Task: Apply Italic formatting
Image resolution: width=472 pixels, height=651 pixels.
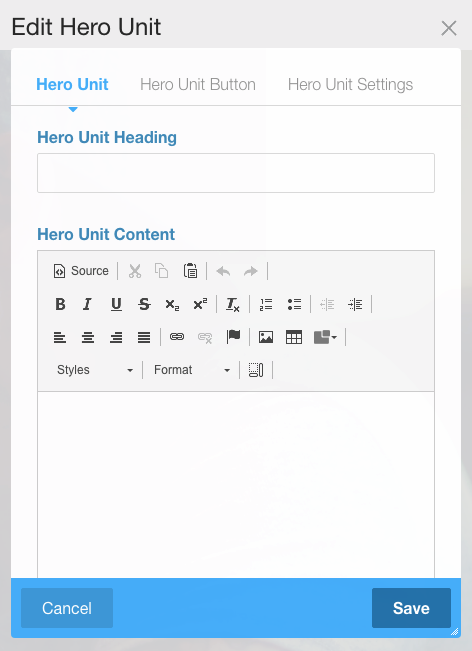Action: coord(87,304)
